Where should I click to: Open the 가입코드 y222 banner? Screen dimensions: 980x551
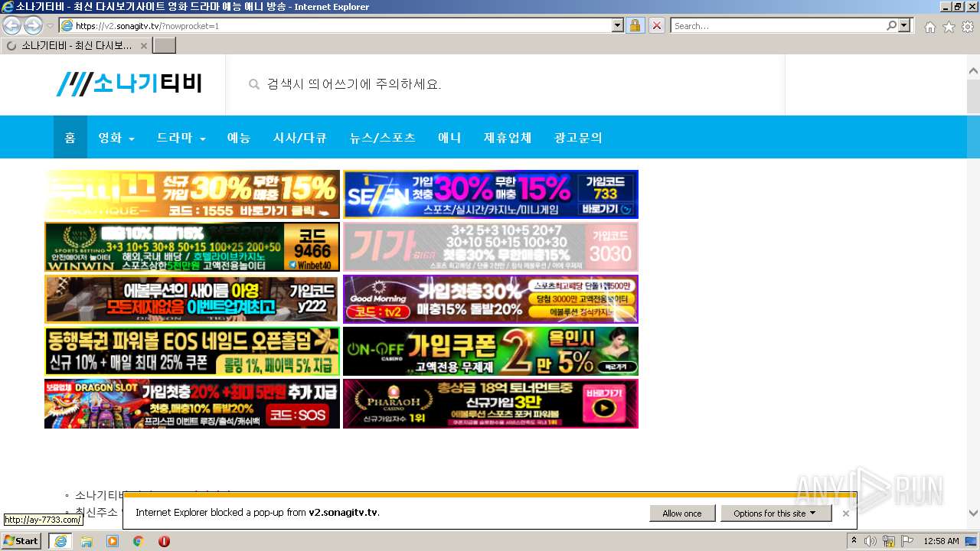point(192,299)
